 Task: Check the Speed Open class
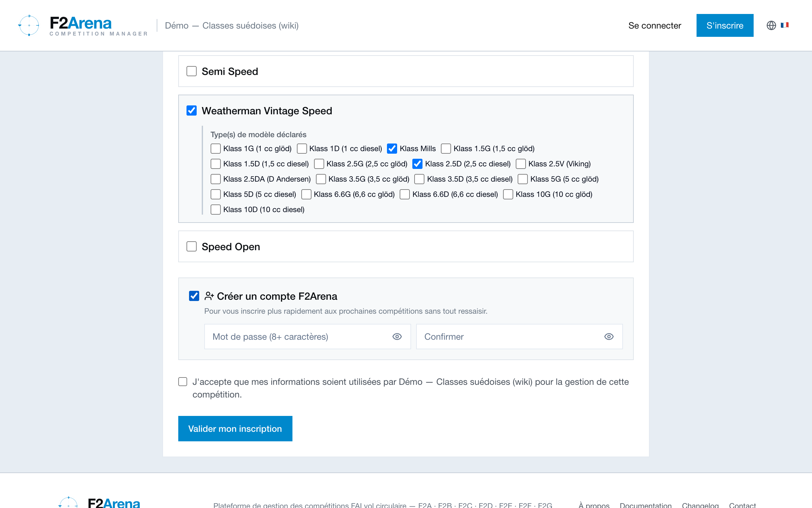(x=192, y=246)
